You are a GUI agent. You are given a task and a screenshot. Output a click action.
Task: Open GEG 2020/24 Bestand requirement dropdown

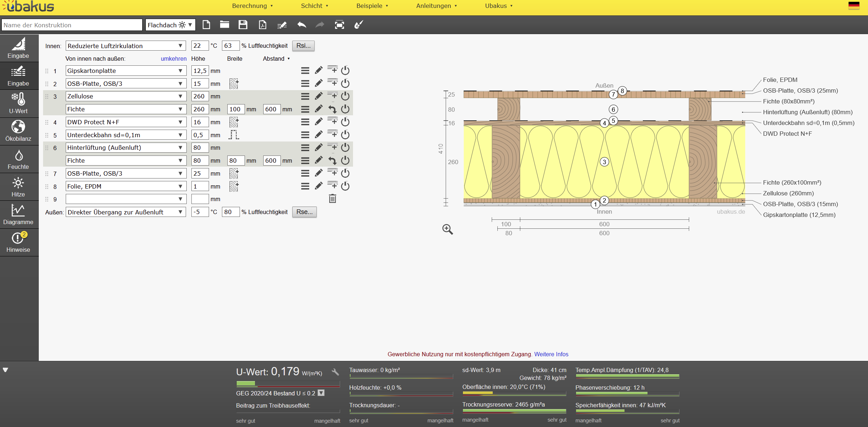321,393
